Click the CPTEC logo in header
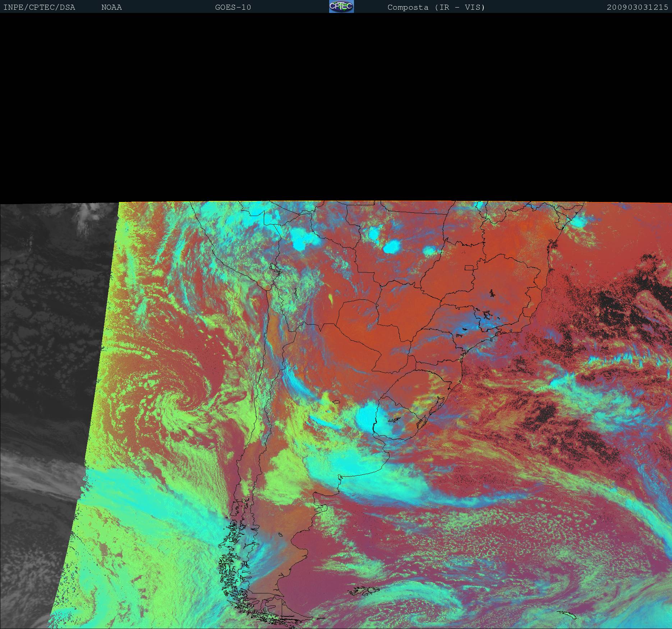 click(x=341, y=6)
